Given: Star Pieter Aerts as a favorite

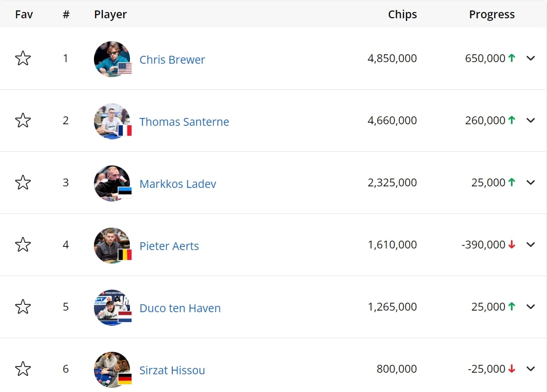Looking at the screenshot, I should [23, 244].
